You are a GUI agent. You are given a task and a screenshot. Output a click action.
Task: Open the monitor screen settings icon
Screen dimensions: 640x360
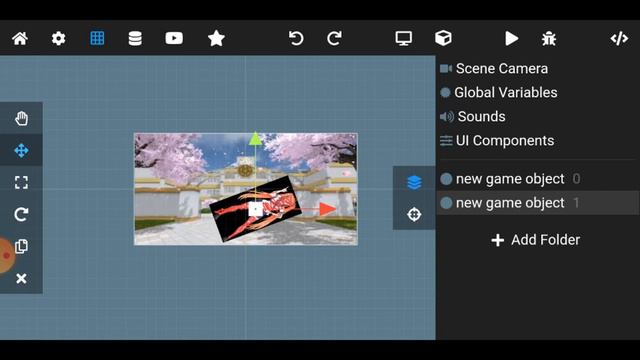tap(404, 39)
